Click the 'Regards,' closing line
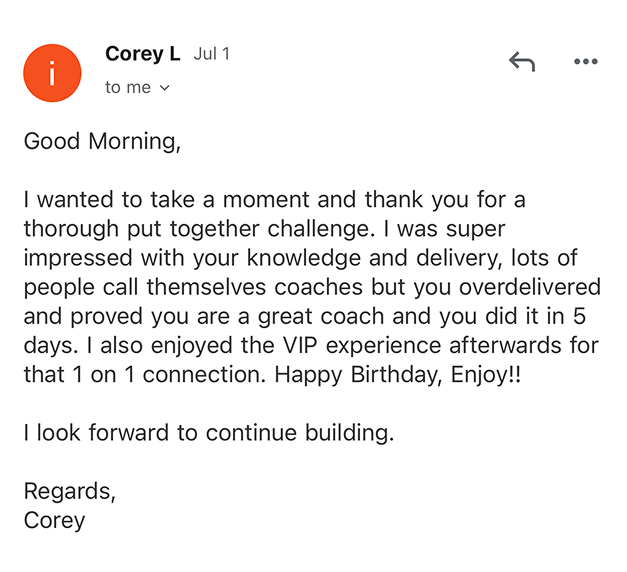 69,491
